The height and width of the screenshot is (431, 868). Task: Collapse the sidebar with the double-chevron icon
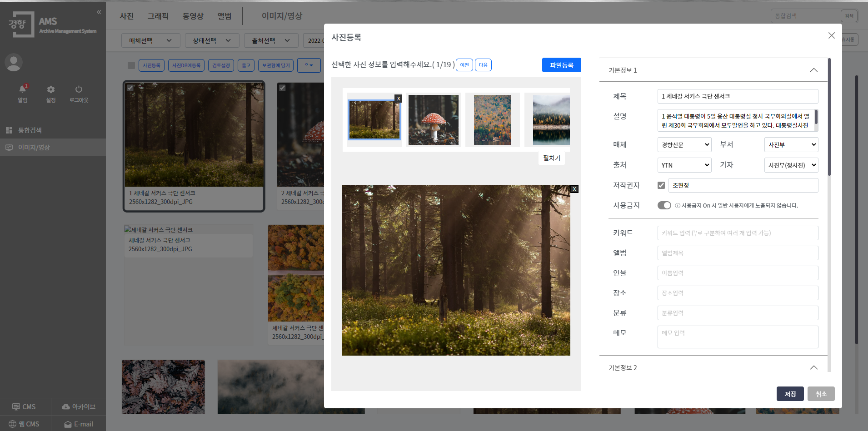(99, 12)
